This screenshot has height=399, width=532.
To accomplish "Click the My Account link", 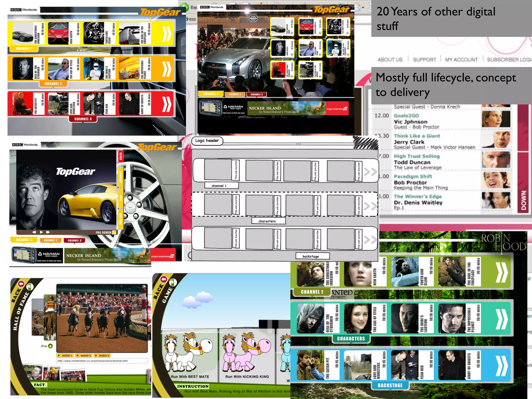I will 461,60.
